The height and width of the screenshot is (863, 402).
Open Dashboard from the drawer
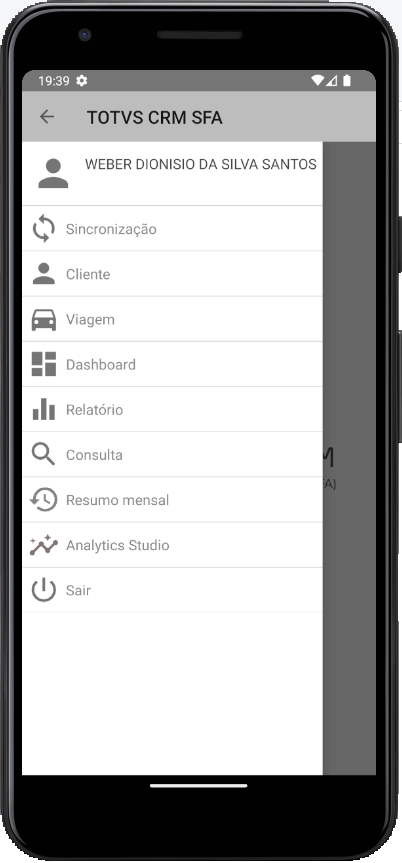(172, 364)
